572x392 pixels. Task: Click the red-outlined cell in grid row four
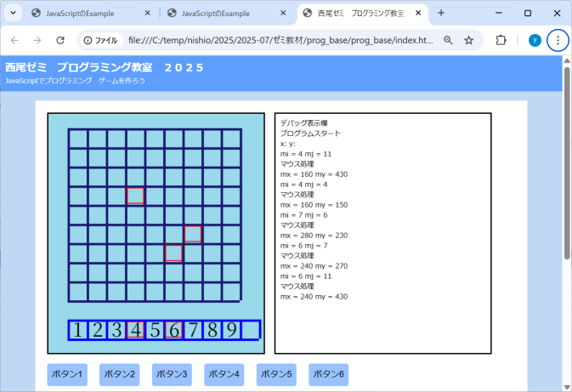(x=135, y=196)
